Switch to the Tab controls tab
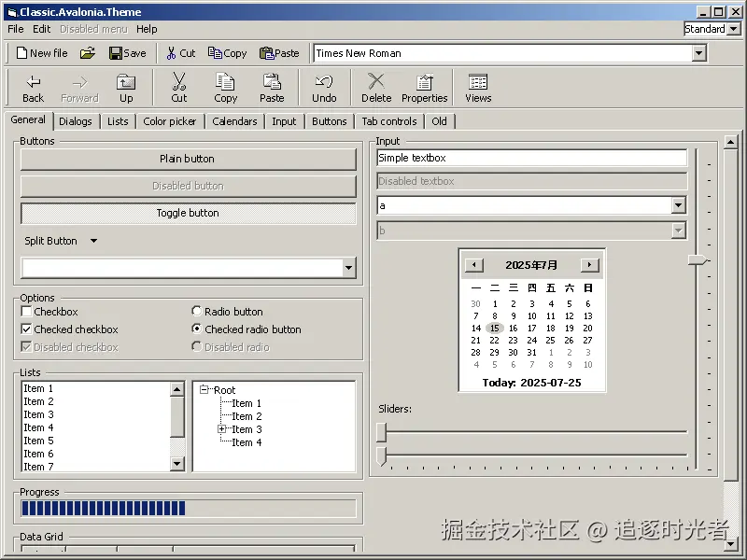Screen dimensions: 747x560 coord(389,121)
